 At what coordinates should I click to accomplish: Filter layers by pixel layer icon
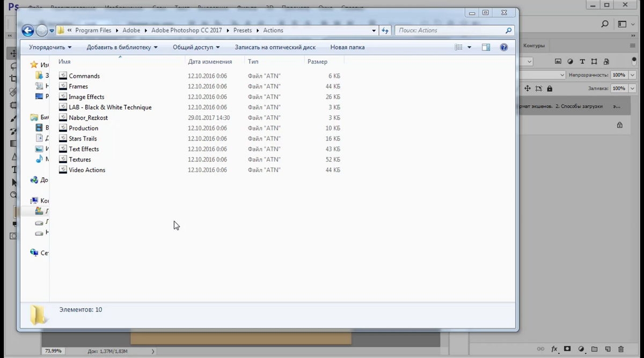tap(558, 62)
